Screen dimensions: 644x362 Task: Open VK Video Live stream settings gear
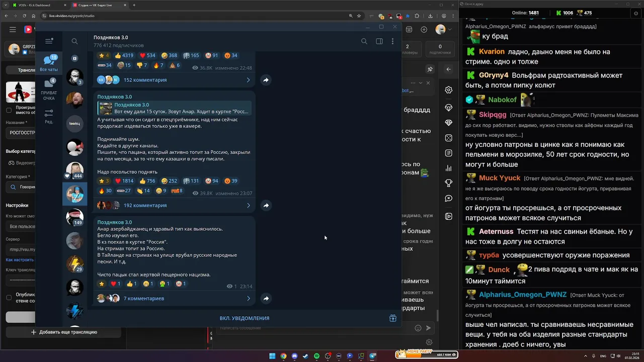click(x=448, y=90)
